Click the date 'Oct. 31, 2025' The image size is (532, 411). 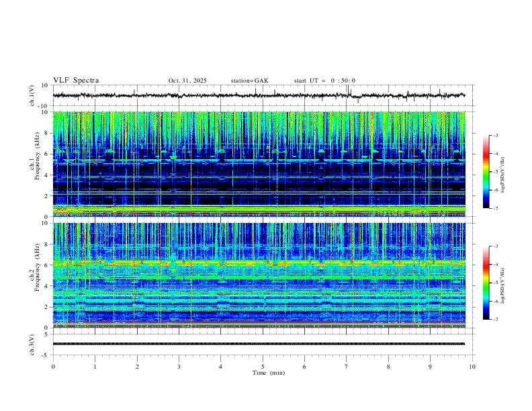pos(187,81)
